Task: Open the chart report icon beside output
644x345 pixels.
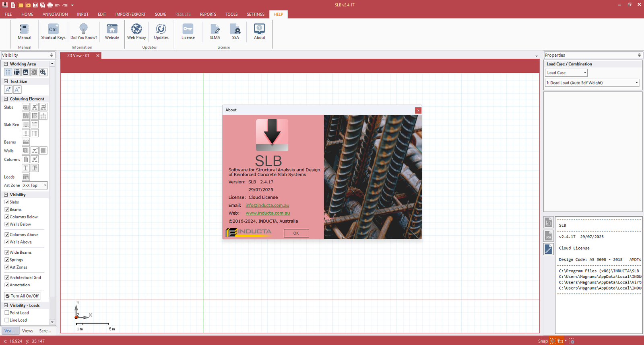Action: [x=548, y=222]
